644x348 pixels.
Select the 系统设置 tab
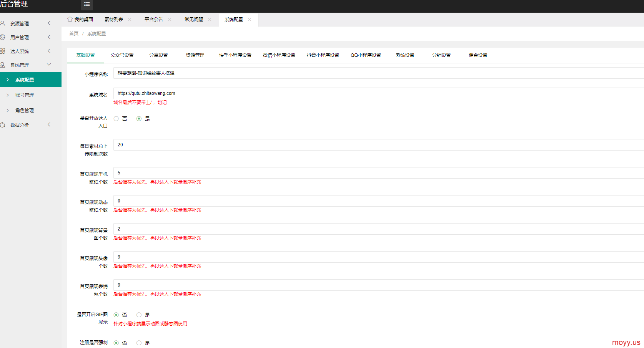[x=405, y=55]
